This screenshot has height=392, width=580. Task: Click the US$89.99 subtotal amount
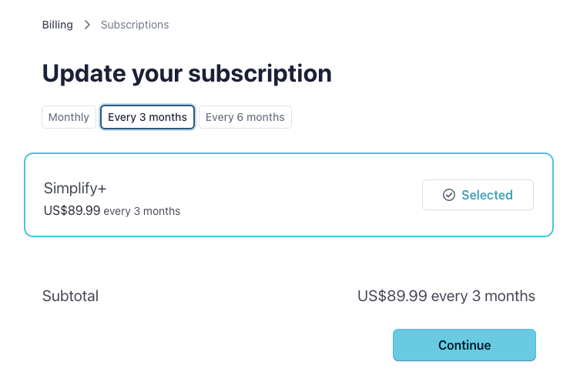coord(392,296)
